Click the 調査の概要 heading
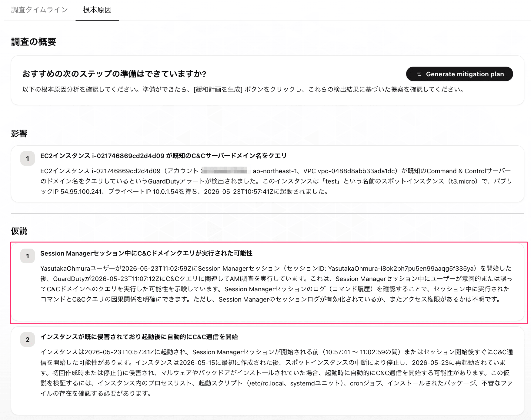The width and height of the screenshot is (531, 420). click(x=34, y=42)
